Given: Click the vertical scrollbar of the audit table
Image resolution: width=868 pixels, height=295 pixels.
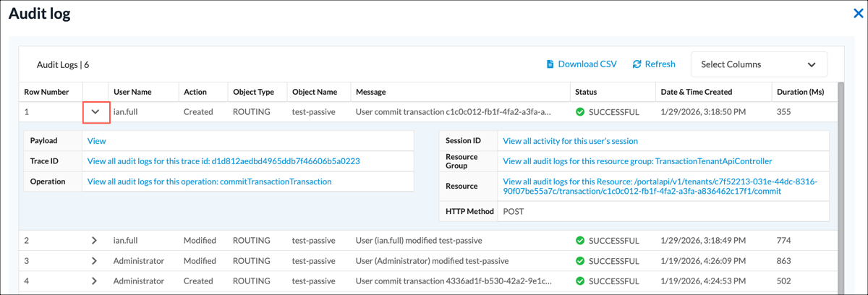Looking at the screenshot, I should pyautogui.click(x=841, y=188).
